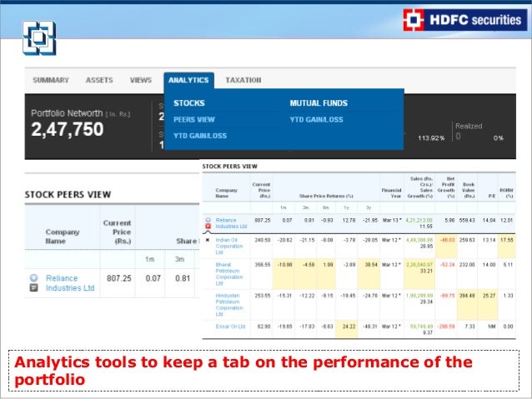Click Reliance book value 559.43
The width and height of the screenshot is (532, 399).
coord(467,221)
